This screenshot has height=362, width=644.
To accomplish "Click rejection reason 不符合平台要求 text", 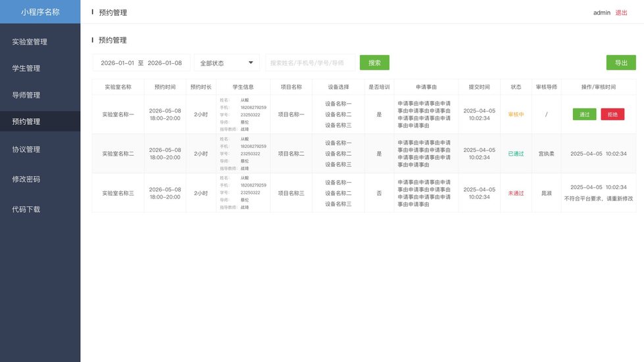I will (599, 198).
